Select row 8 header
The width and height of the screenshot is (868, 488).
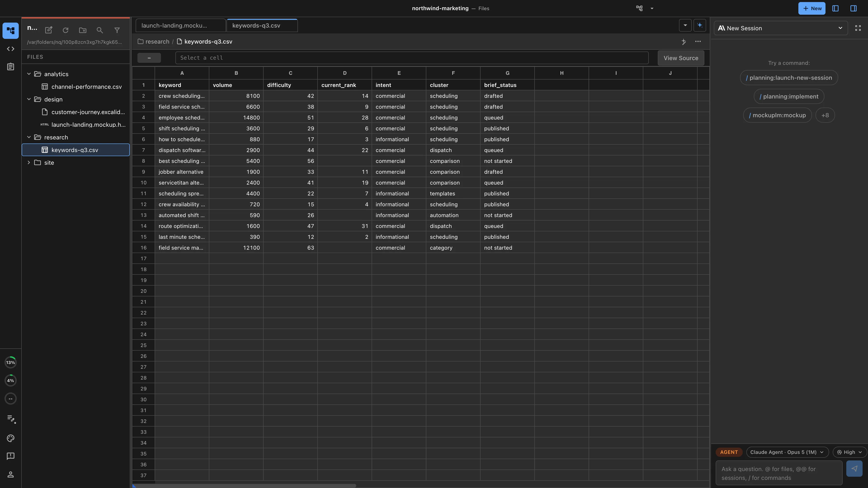(144, 161)
